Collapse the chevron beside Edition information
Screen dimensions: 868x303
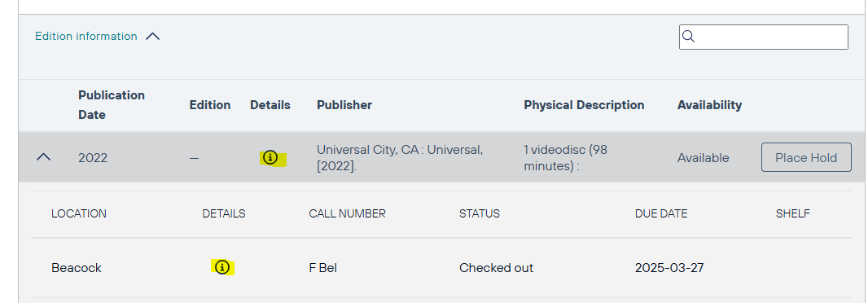pyautogui.click(x=152, y=37)
